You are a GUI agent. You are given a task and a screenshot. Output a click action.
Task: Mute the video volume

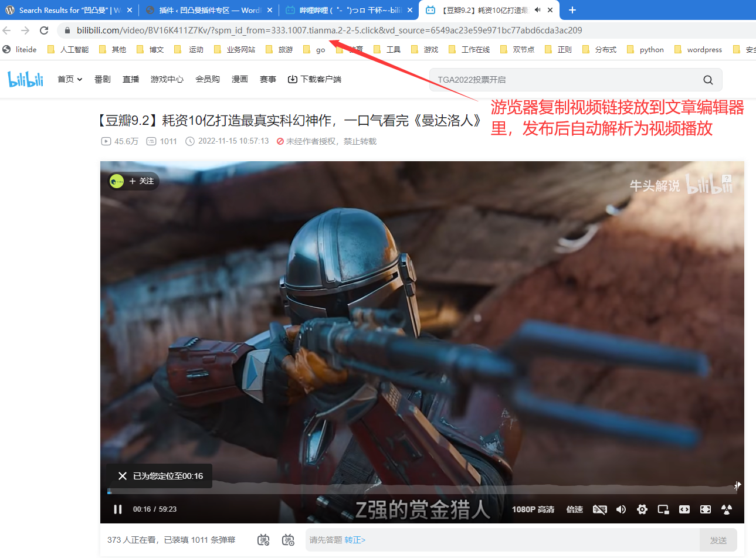coord(621,509)
